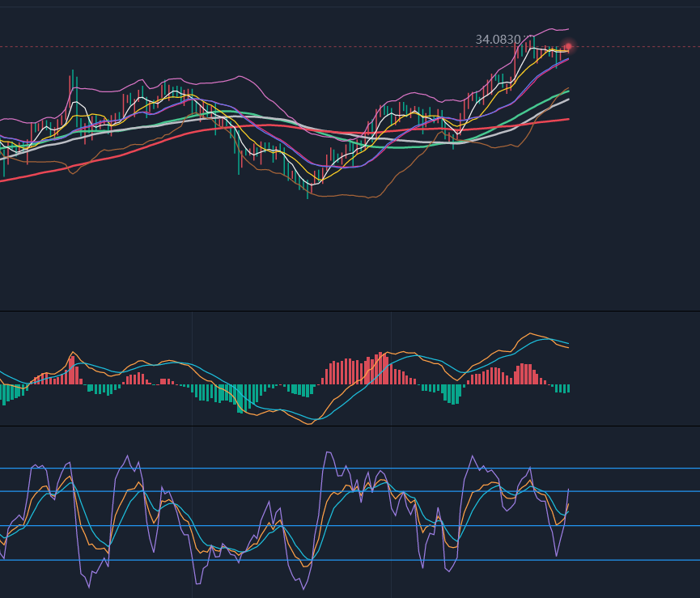Click the purple oscillator line's highest peak
This screenshot has height=598, width=700.
[x=327, y=452]
